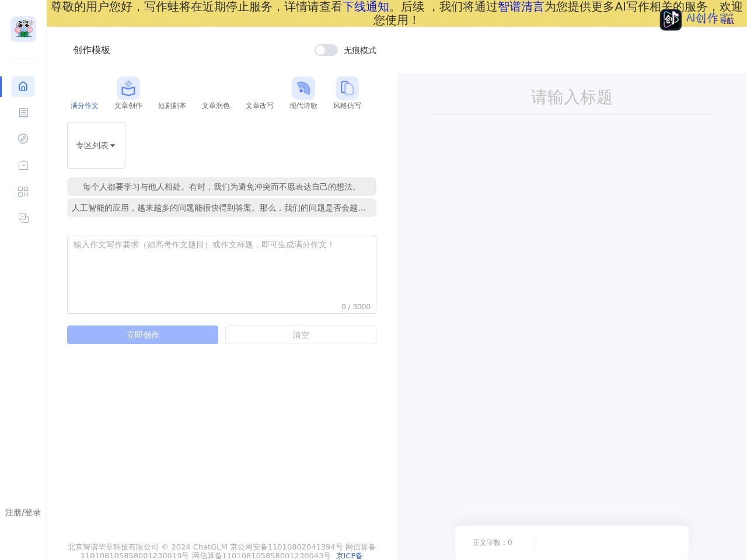Screen dimensions: 747x560
Task: Click the 清空 button
Action: 301,335
